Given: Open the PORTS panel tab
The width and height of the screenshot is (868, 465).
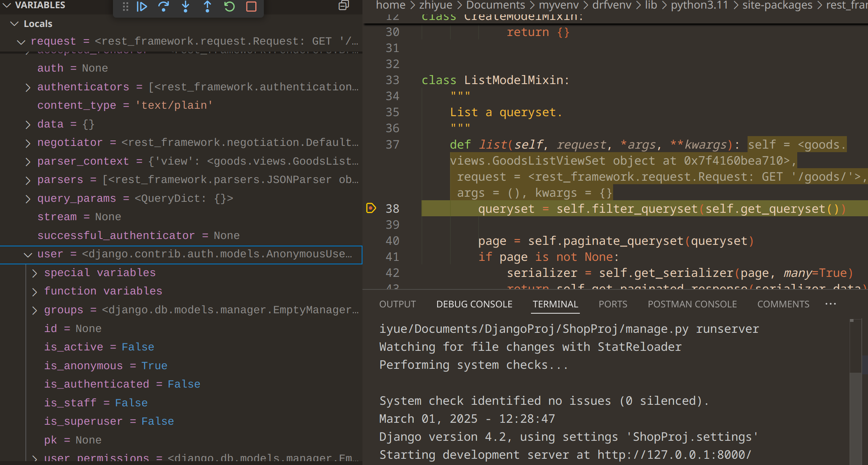Looking at the screenshot, I should pos(613,304).
